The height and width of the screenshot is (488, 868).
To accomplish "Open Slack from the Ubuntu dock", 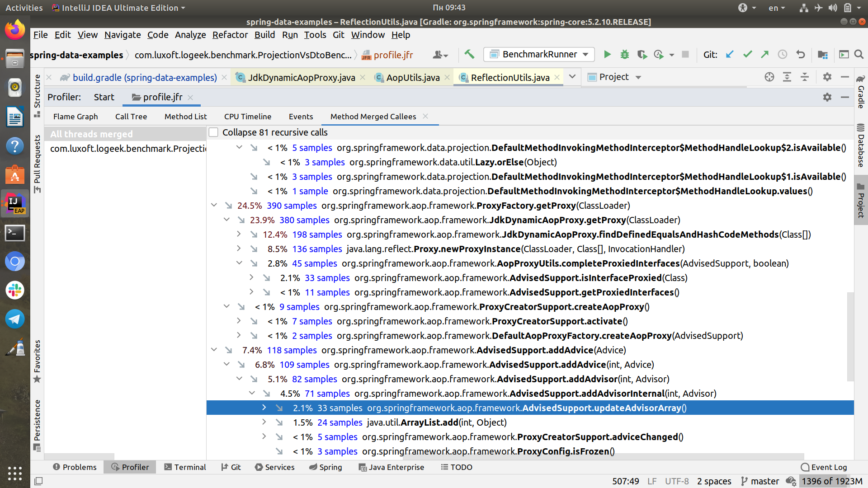I will (15, 290).
